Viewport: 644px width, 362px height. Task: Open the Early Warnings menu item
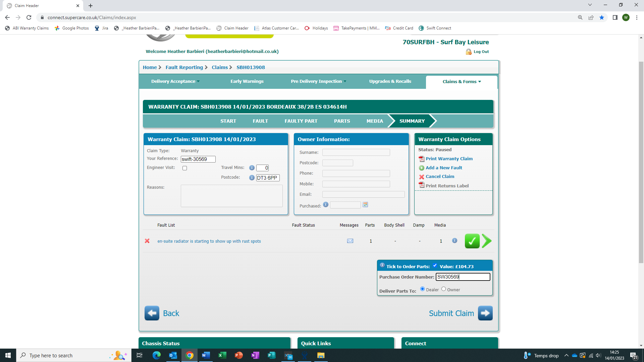pyautogui.click(x=247, y=81)
